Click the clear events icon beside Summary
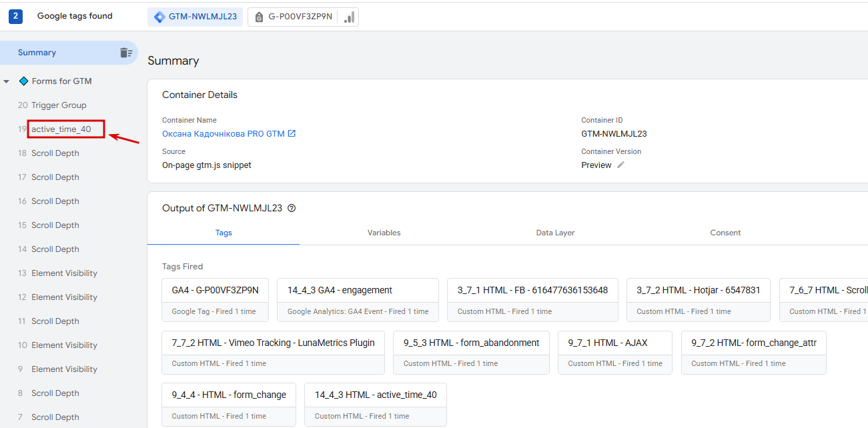Viewport: 868px width, 428px height. pos(125,53)
